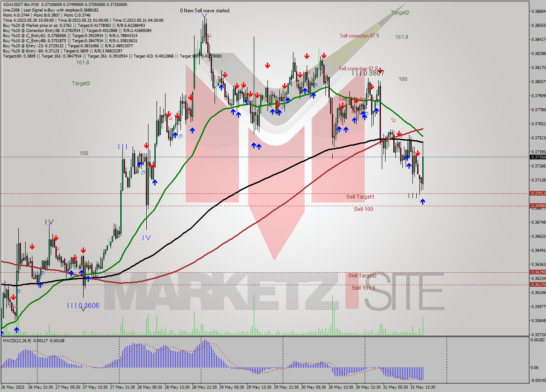Click the 0.38170 price axis label

[538, 67]
